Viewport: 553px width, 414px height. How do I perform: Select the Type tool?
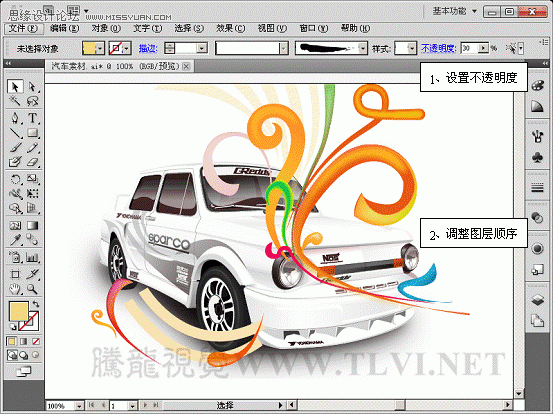coord(32,118)
